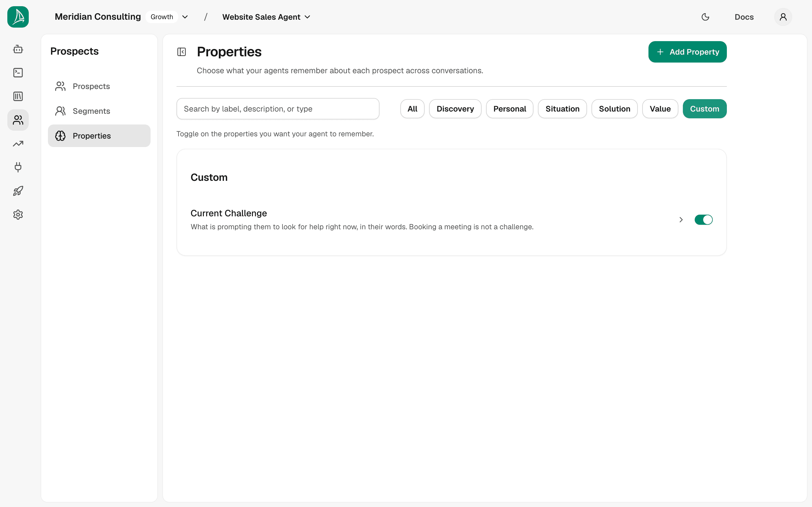Expand the Current Challenge row chevron
This screenshot has width=812, height=507.
[x=681, y=220]
